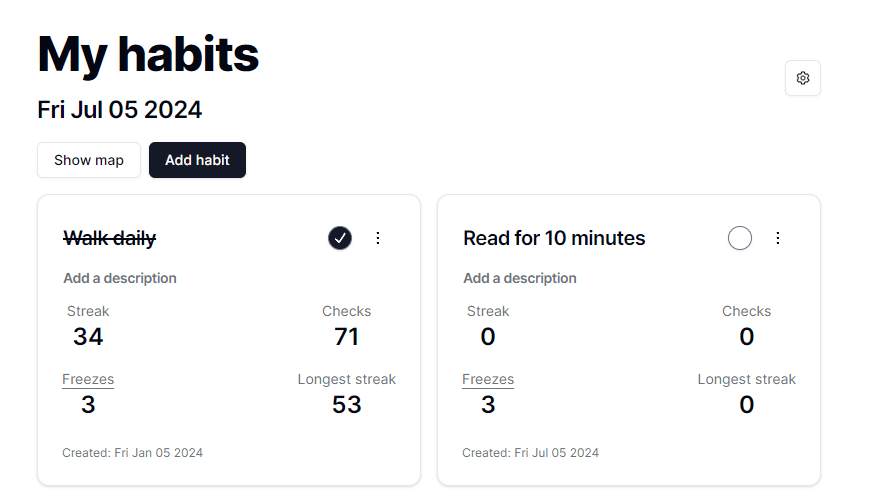Click the Freezes label in Walk daily card
The width and height of the screenshot is (870, 496).
[88, 379]
